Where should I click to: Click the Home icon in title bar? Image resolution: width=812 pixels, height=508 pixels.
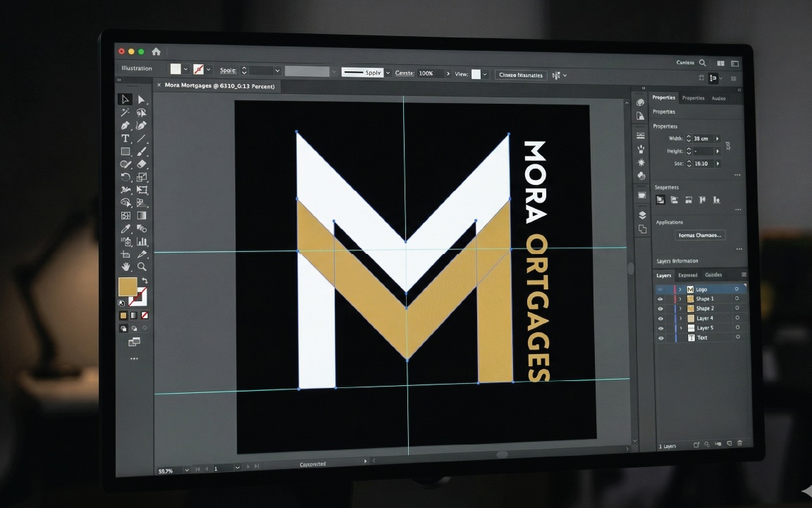pos(156,52)
